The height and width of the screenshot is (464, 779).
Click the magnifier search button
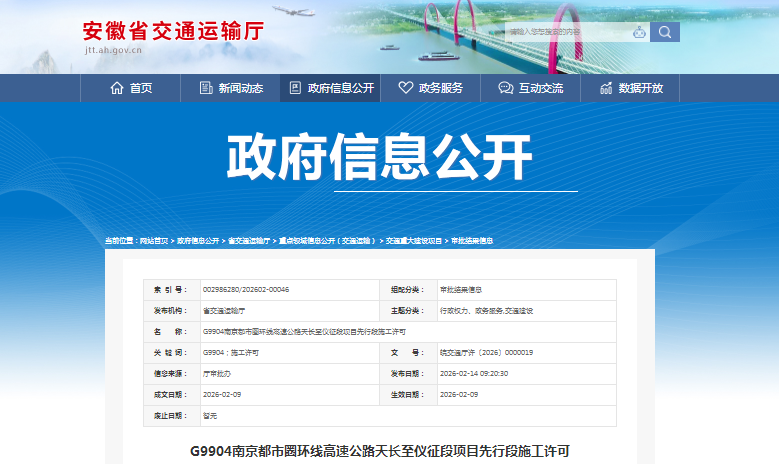pyautogui.click(x=665, y=32)
